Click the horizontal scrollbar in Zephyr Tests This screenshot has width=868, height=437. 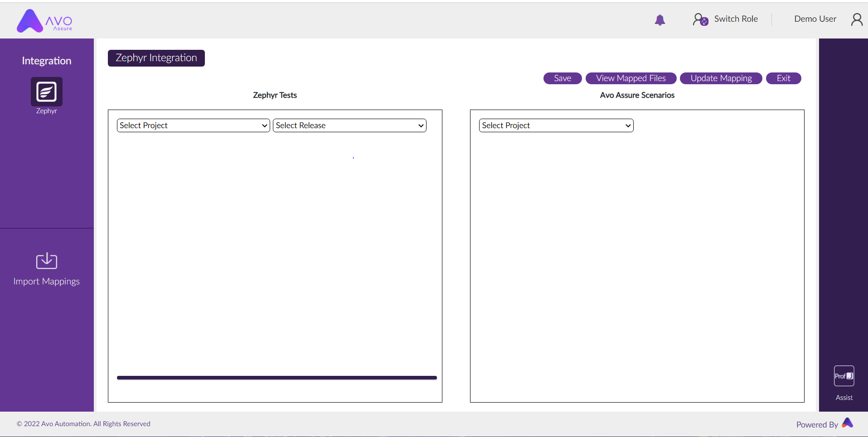pyautogui.click(x=277, y=378)
